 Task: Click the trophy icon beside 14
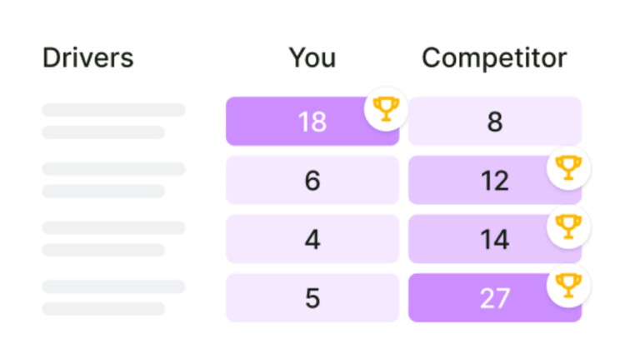(x=568, y=227)
